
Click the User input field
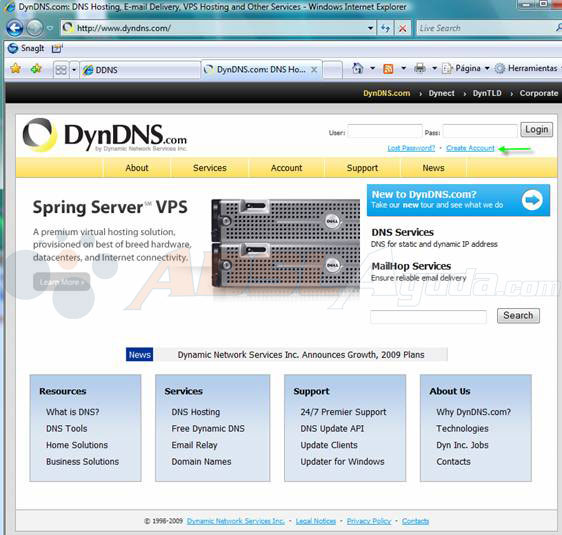coord(385,132)
